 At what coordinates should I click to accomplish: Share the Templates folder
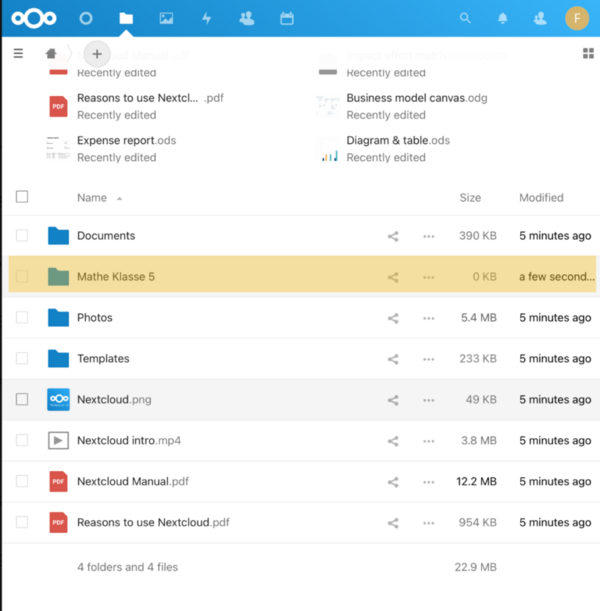(x=393, y=359)
